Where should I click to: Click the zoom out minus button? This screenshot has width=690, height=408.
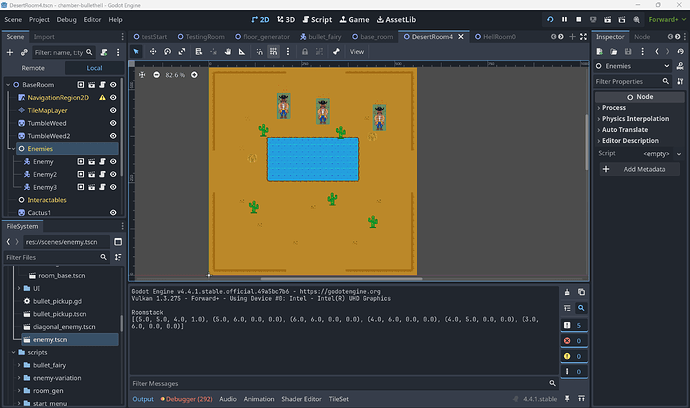155,74
